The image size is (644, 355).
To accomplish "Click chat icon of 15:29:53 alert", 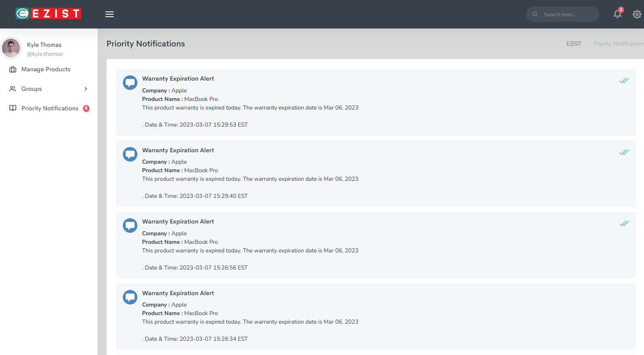I will (130, 83).
